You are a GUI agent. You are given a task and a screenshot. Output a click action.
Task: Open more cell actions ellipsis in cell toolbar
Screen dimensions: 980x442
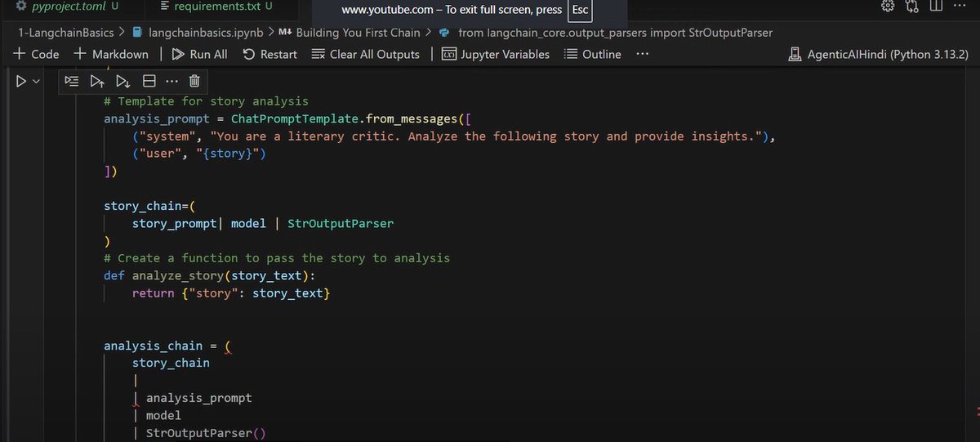point(171,82)
